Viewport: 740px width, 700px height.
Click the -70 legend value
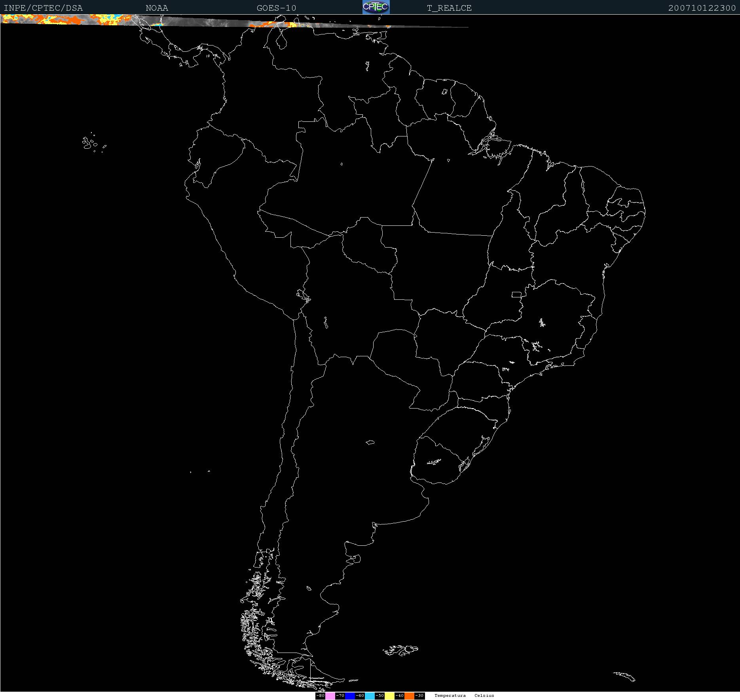click(340, 696)
